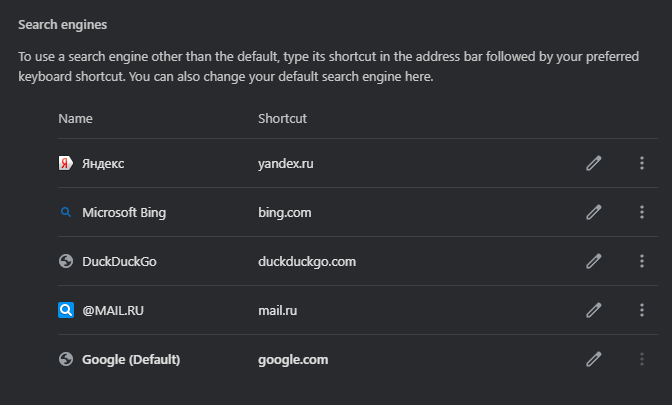Click the duckduckgo.com shortcut text
The image size is (672, 405).
pyautogui.click(x=307, y=261)
